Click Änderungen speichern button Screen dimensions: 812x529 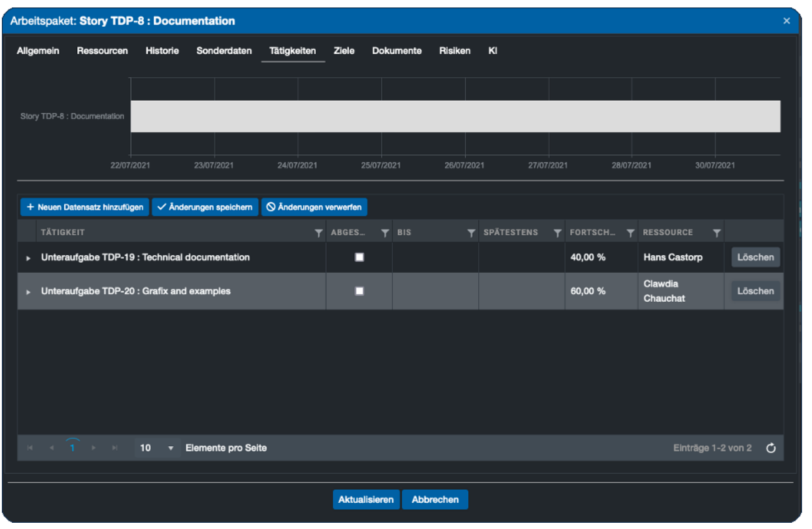[205, 207]
